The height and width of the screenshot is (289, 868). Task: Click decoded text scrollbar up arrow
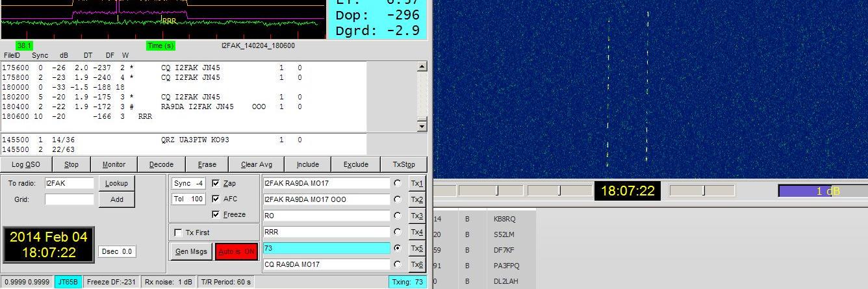click(422, 66)
